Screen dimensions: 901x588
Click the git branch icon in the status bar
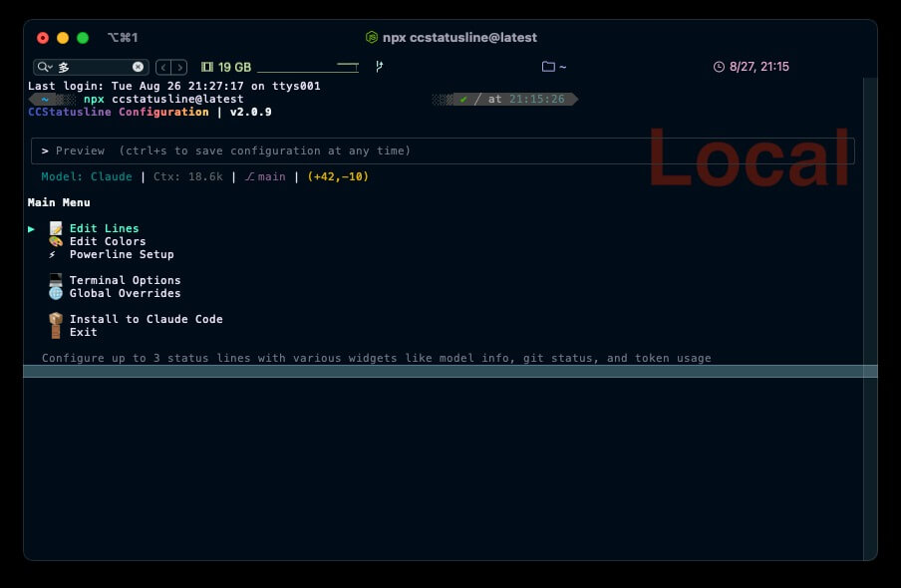click(x=380, y=67)
